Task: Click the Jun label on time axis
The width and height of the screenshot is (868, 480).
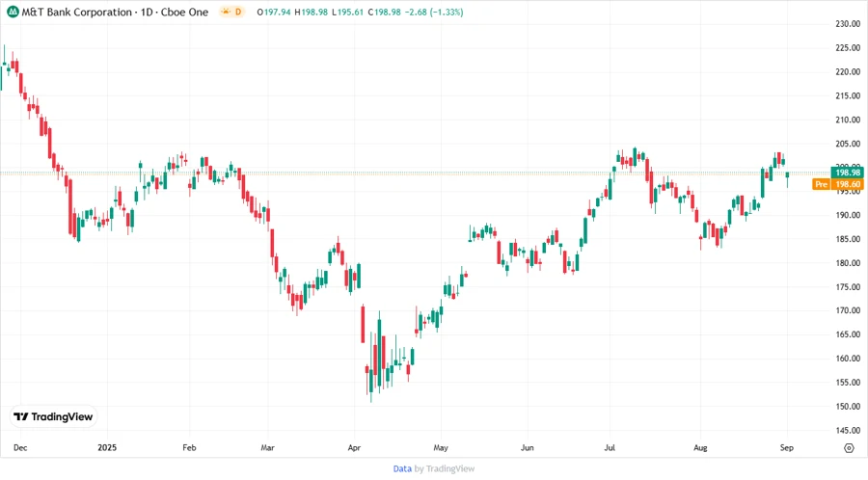Action: [527, 447]
